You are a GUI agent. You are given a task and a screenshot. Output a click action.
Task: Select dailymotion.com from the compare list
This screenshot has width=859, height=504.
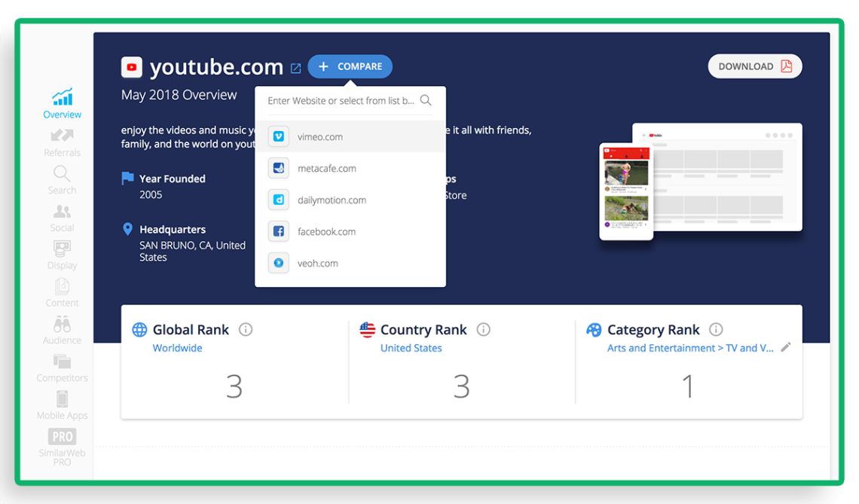[x=350, y=200]
